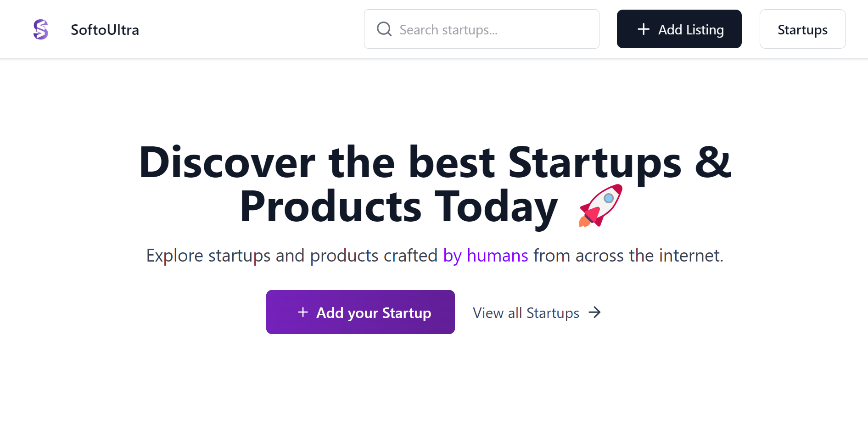The image size is (868, 435).
Task: Click the magnifying glass search icon
Action: pyautogui.click(x=384, y=29)
